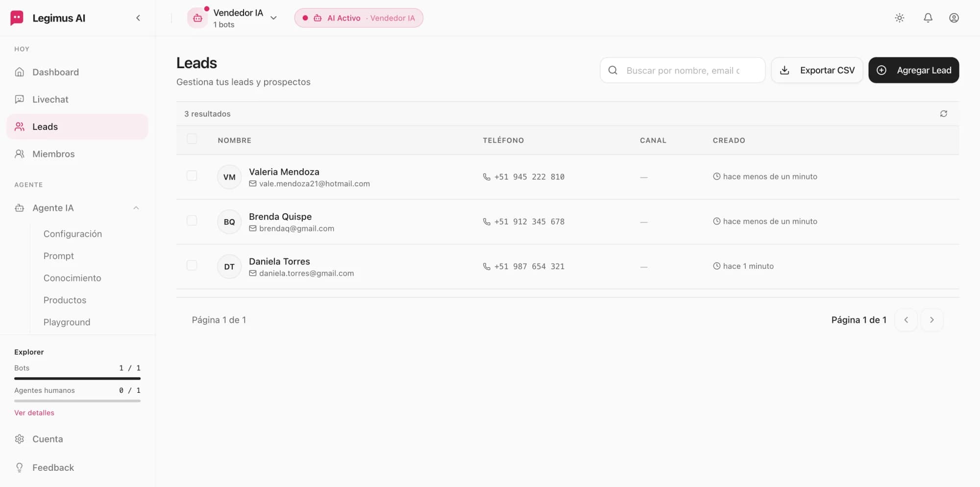The width and height of the screenshot is (980, 487).
Task: Click the Vendedor IA bot avatar icon
Action: coord(197,18)
